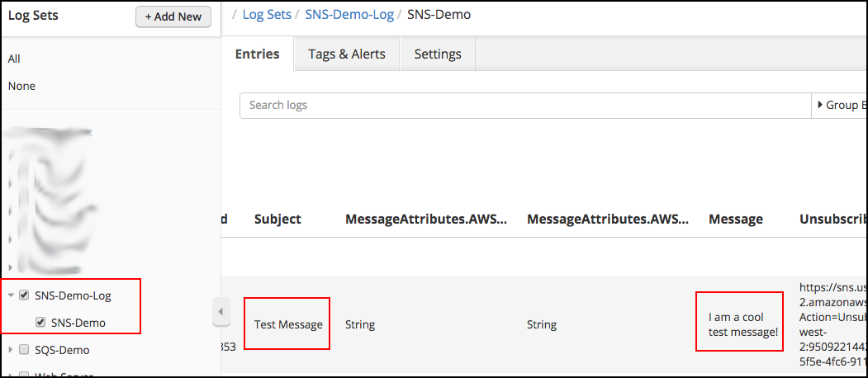Expand the SQS-Demo log set
Screen dimensions: 868x378
tap(10, 350)
